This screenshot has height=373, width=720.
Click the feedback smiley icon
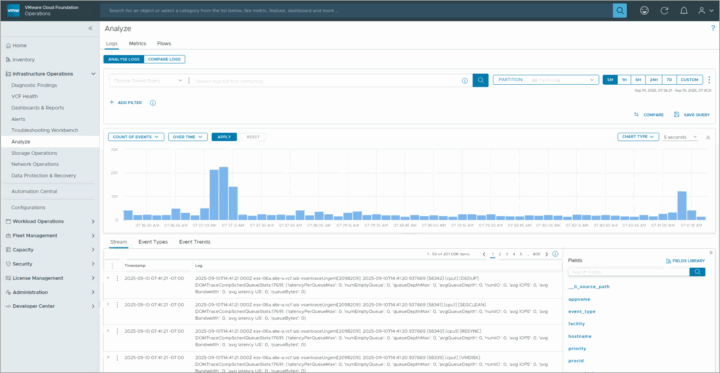coord(644,11)
